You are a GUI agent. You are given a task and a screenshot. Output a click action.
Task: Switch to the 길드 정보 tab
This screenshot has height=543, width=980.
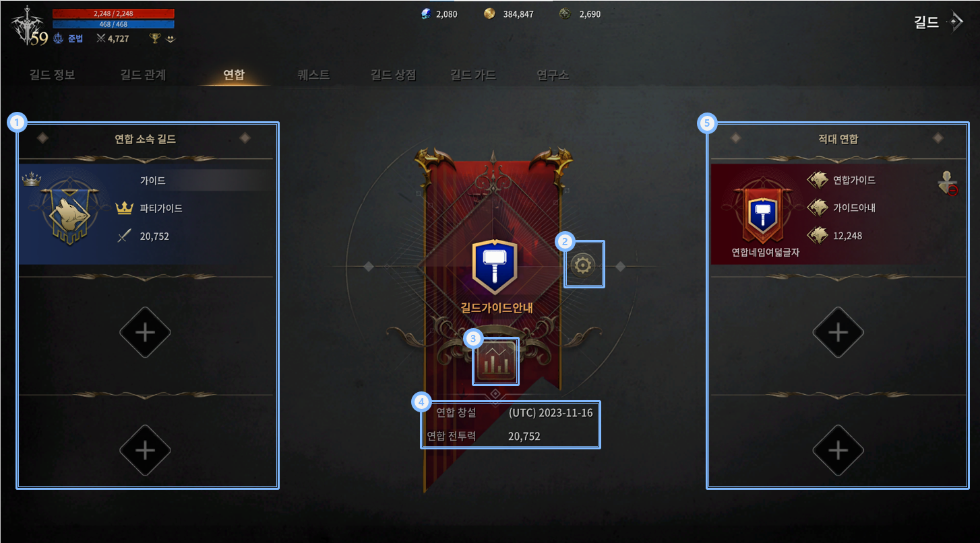click(x=53, y=75)
